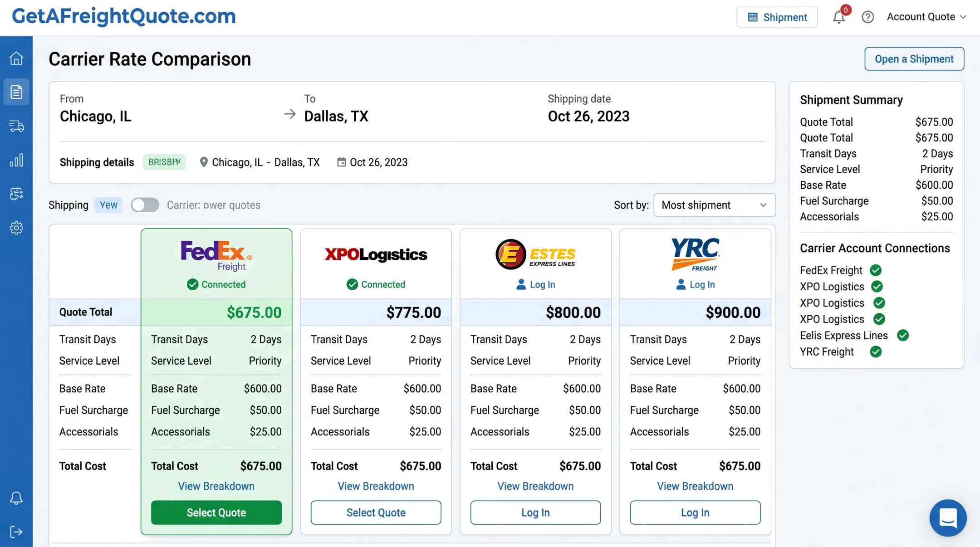This screenshot has width=980, height=547.
Task: Click Log In link below Estes logo
Action: [x=535, y=284]
